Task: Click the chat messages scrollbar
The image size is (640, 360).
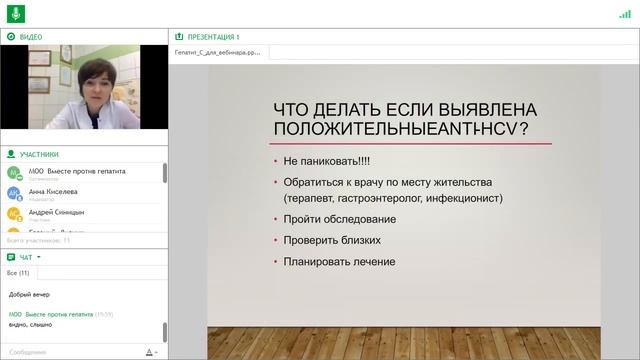Action: click(x=165, y=332)
